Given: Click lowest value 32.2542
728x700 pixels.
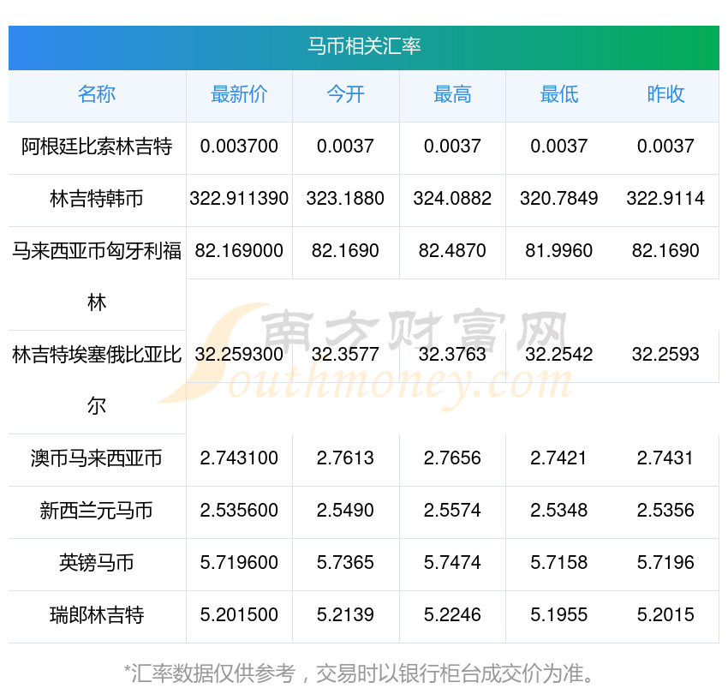Looking at the screenshot, I should pyautogui.click(x=559, y=355).
